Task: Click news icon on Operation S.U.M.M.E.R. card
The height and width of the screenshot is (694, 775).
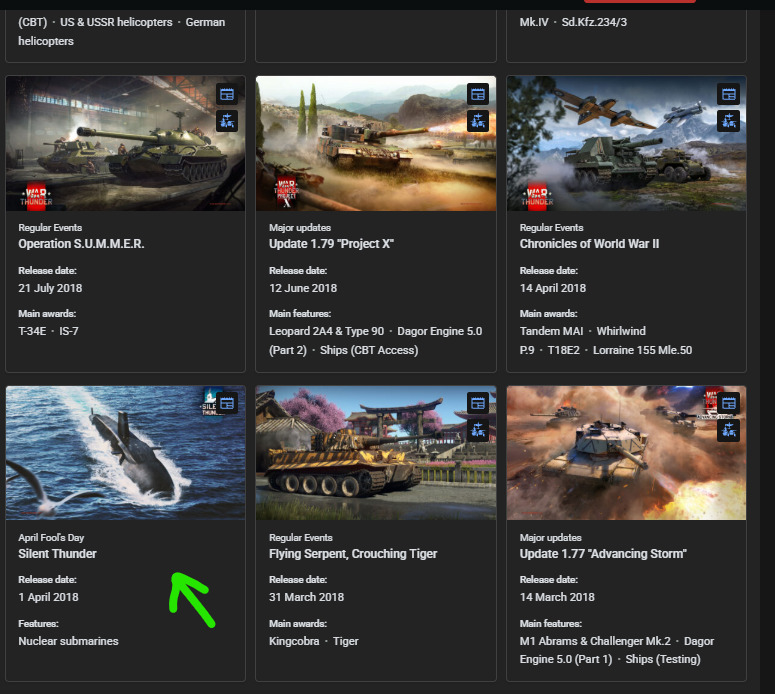Action: coord(227,94)
